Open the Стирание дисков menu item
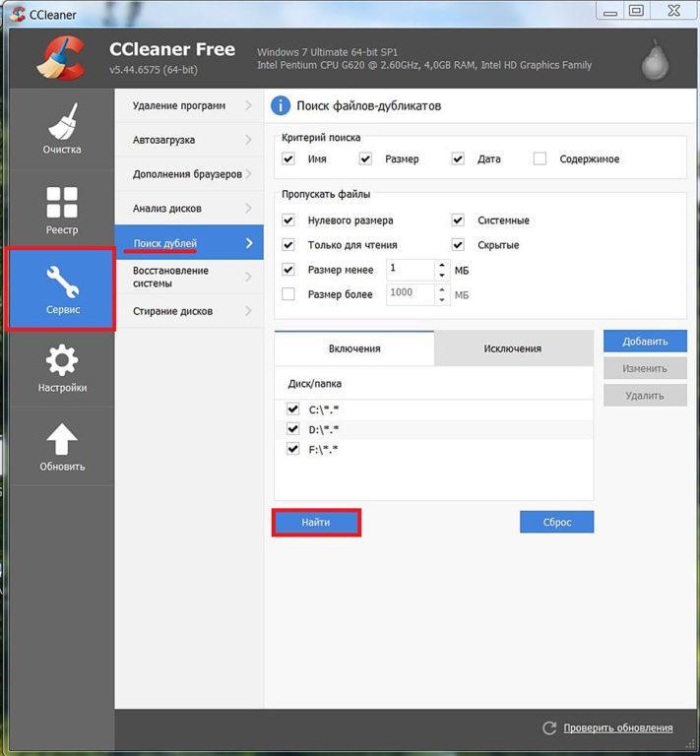Viewport: 700px width, 756px height. (189, 311)
